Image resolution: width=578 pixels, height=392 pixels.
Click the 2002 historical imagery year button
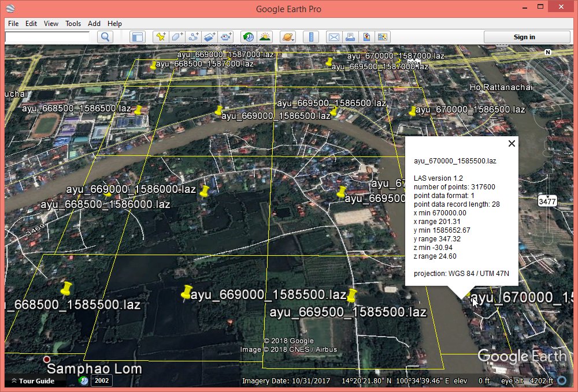point(102,380)
